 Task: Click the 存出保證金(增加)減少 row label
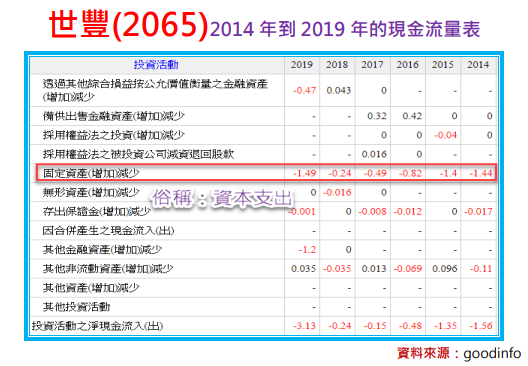(97, 211)
